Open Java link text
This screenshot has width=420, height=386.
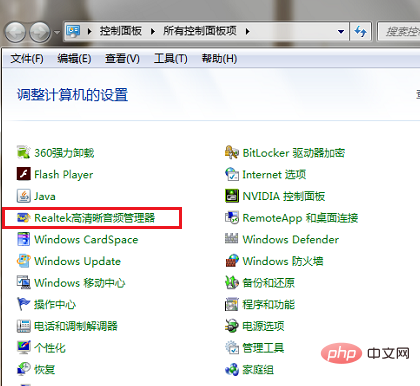[x=45, y=196]
